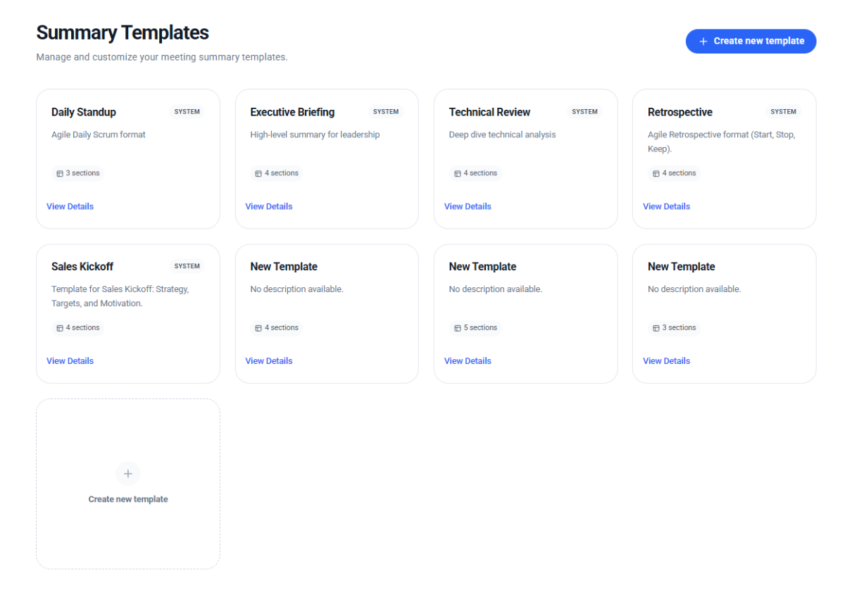Click the SYSTEM badge on Sales Kickoff
The width and height of the screenshot is (845, 616).
[x=187, y=265]
